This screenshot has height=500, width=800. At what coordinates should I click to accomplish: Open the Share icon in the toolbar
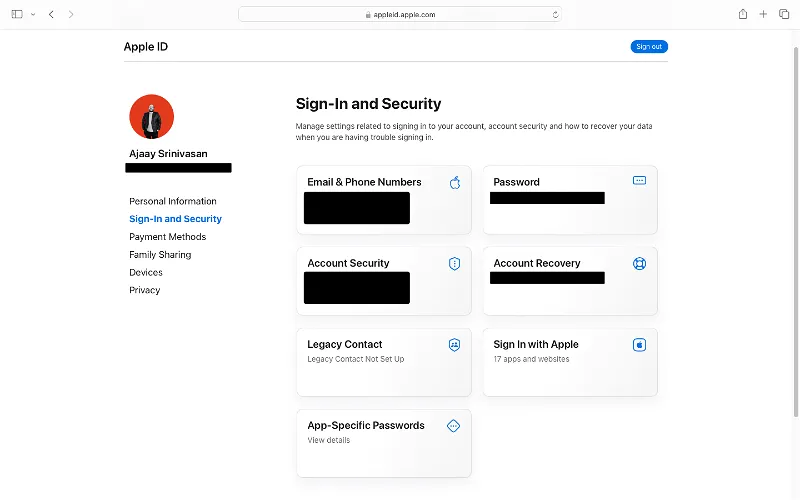pyautogui.click(x=743, y=14)
